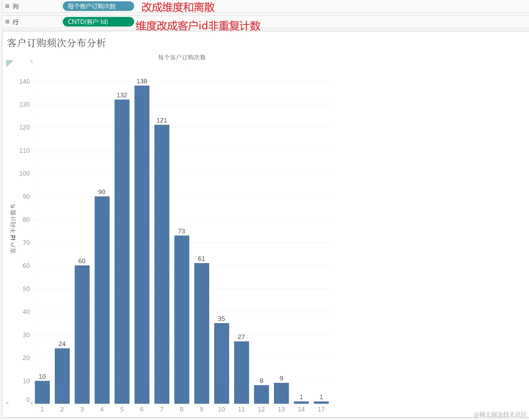Screen dimensions: 529x420
Task: Select the bar for category 12 with value 8
Action: pyautogui.click(x=261, y=394)
